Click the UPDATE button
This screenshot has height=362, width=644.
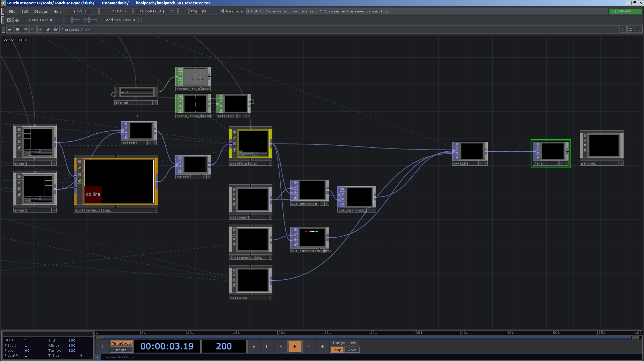click(x=625, y=11)
